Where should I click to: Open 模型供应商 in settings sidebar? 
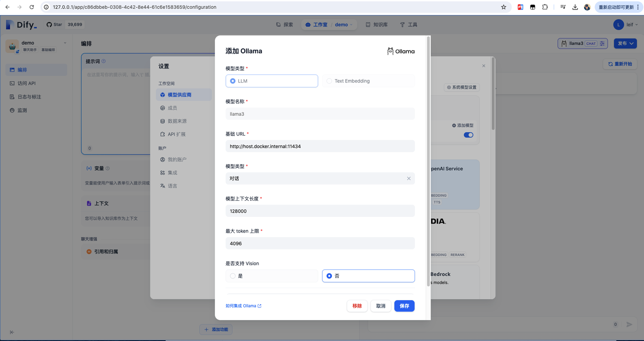click(x=184, y=95)
